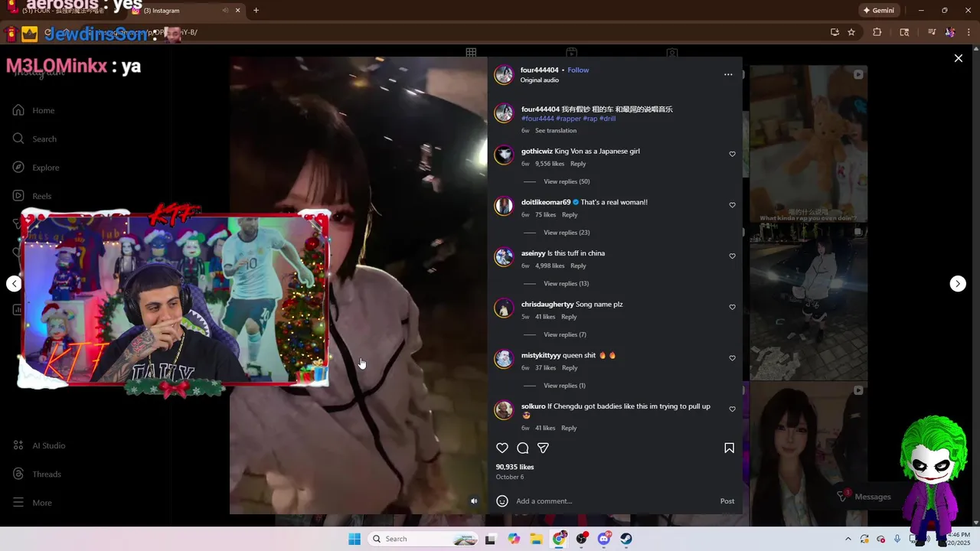
Task: Open the Gemini button in Chrome
Action: [878, 11]
